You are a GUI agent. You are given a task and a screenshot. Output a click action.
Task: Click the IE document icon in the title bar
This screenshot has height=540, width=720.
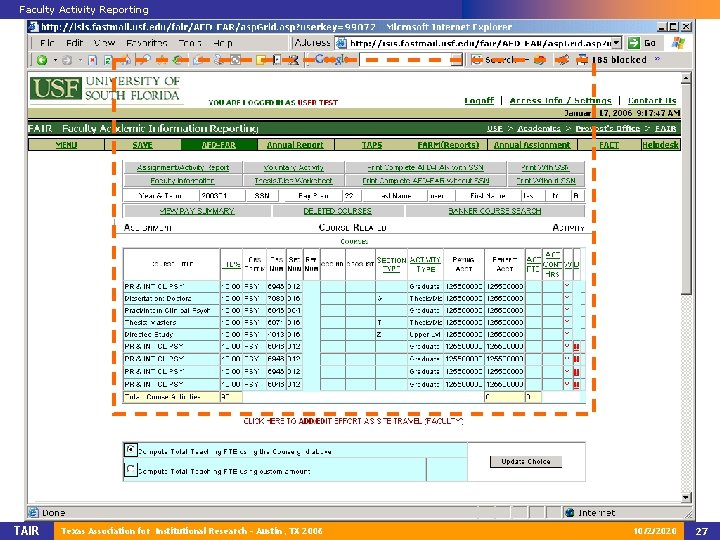click(33, 27)
